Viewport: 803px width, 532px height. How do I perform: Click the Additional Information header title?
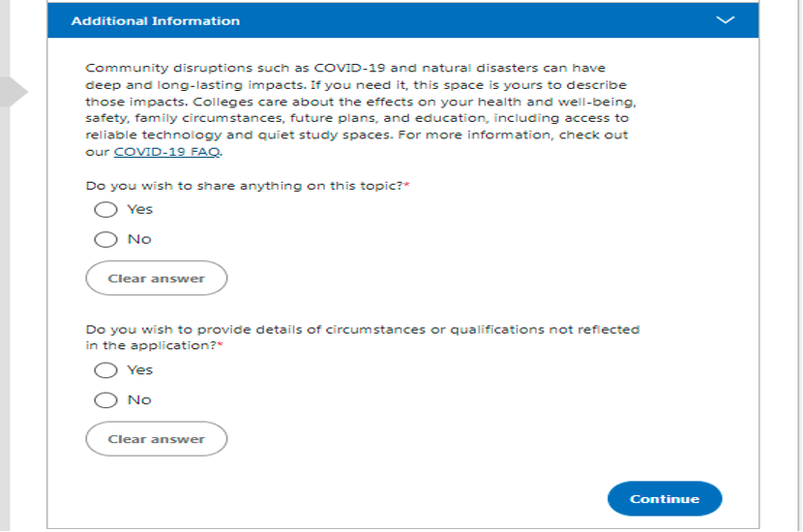(x=155, y=21)
